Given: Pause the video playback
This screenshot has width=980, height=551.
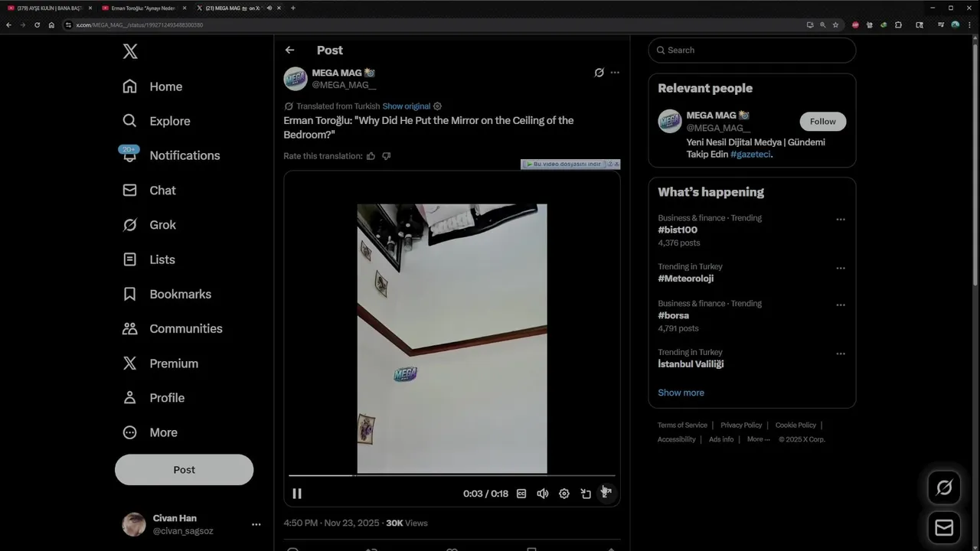Looking at the screenshot, I should point(297,494).
